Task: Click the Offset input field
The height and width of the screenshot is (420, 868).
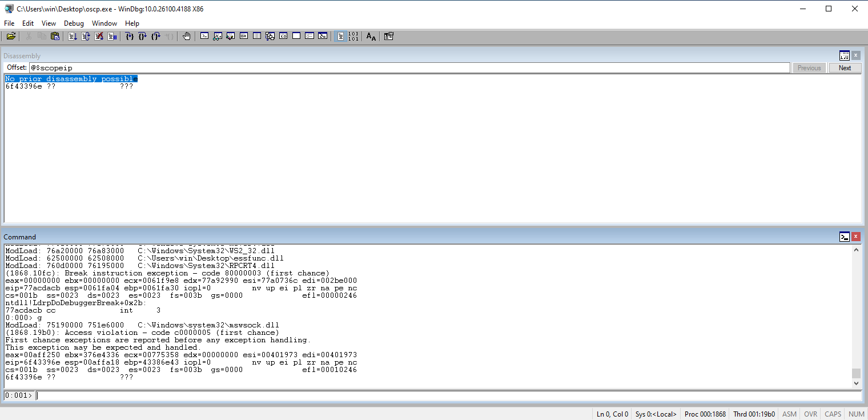Action: 409,68
